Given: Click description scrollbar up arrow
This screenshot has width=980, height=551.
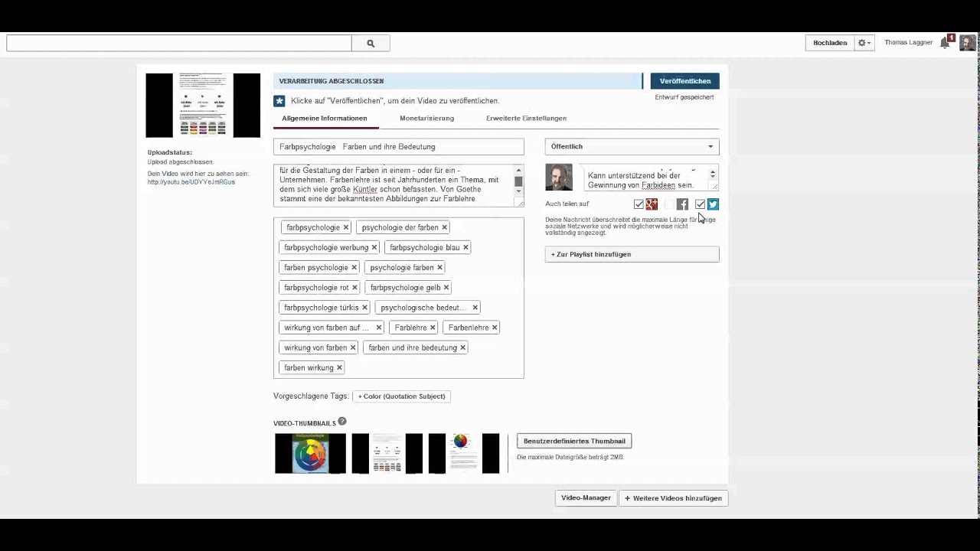Looking at the screenshot, I should coord(518,170).
